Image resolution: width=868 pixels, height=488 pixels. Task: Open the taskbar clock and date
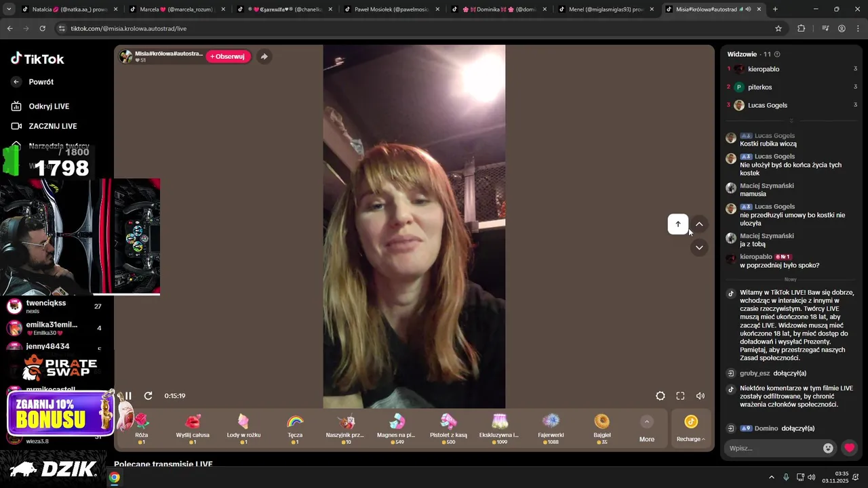point(835,477)
